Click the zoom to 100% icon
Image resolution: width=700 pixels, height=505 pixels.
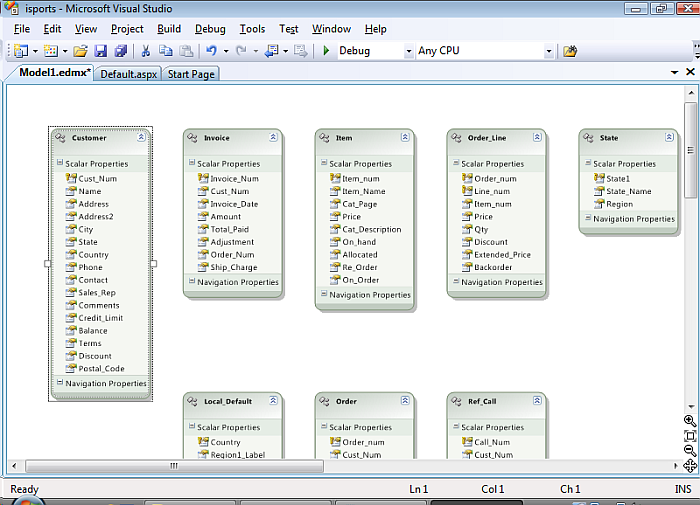pyautogui.click(x=690, y=436)
